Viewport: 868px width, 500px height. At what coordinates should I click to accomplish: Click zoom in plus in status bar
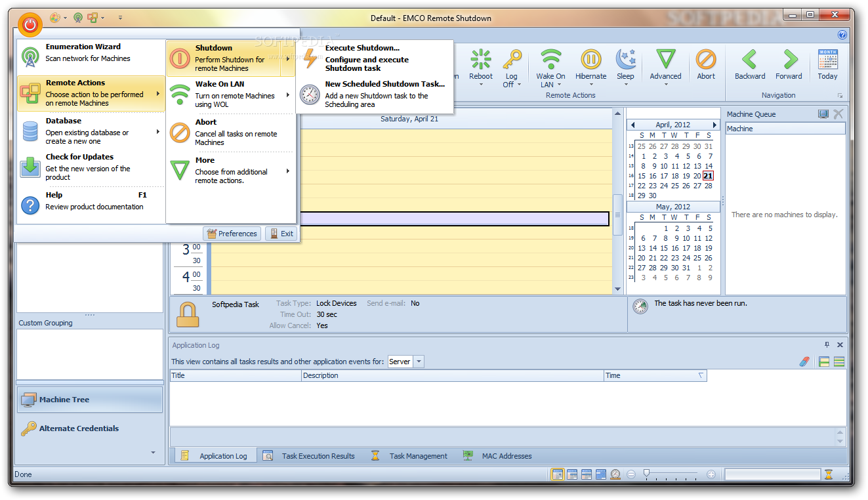coord(711,474)
